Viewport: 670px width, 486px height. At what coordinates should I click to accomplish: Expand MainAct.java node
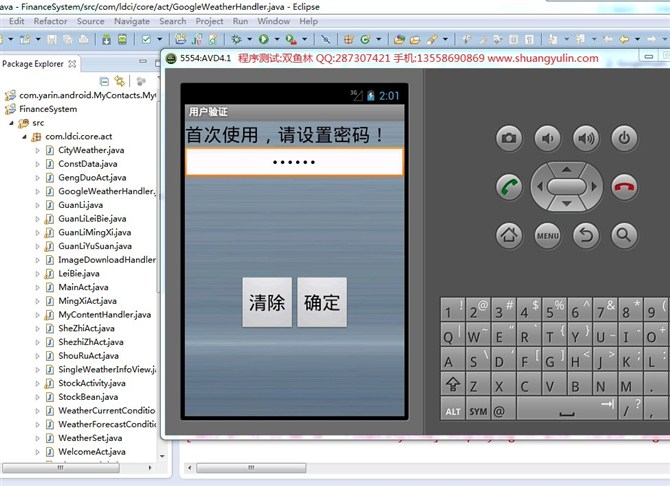38,287
